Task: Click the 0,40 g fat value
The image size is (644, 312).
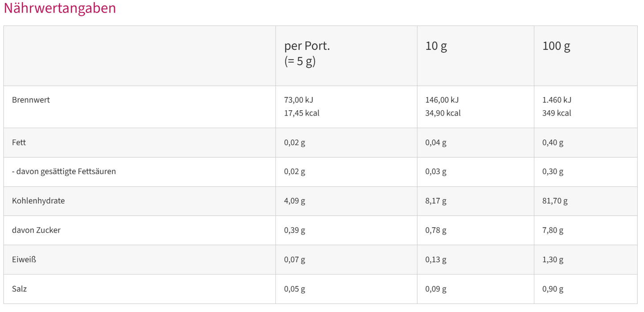Action: click(x=553, y=142)
